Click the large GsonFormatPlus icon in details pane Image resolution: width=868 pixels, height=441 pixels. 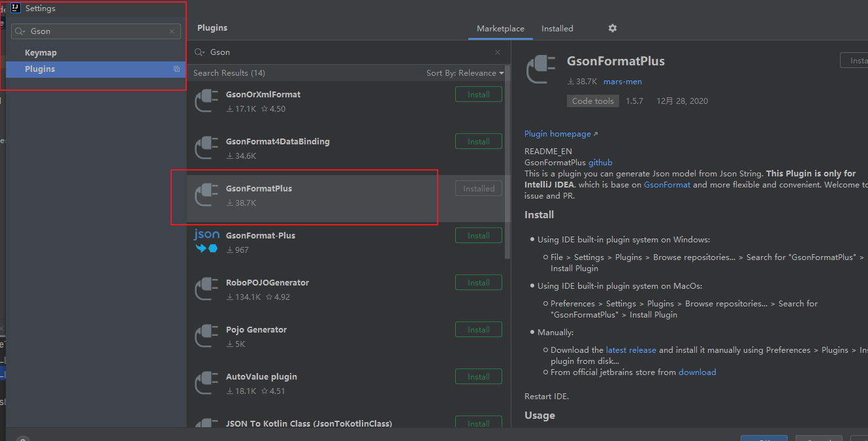pyautogui.click(x=541, y=69)
